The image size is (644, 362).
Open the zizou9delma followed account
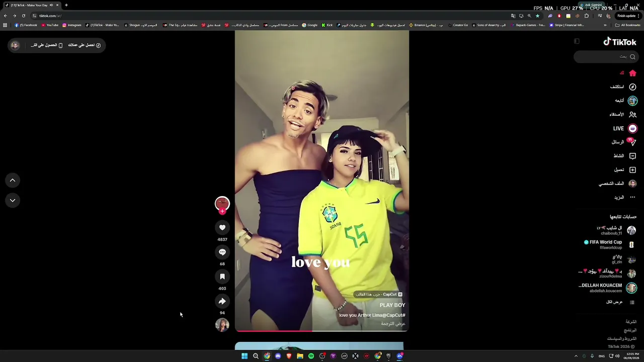[x=607, y=274]
